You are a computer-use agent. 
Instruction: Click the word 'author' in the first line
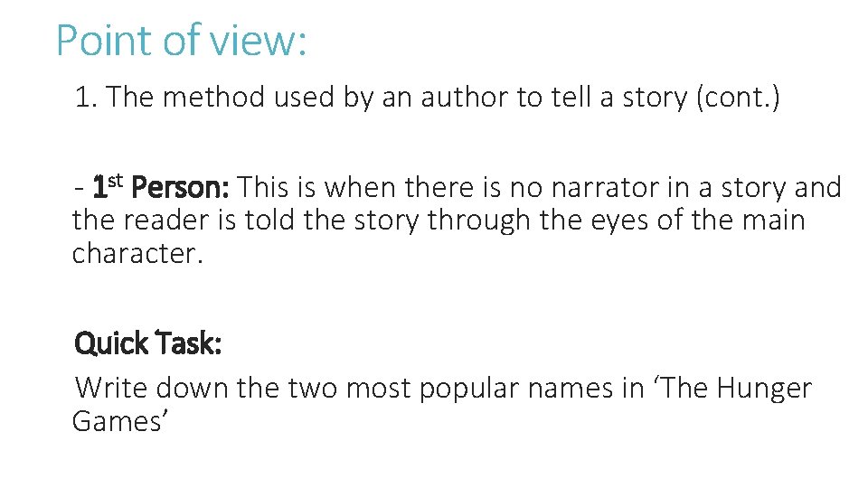tap(464, 98)
